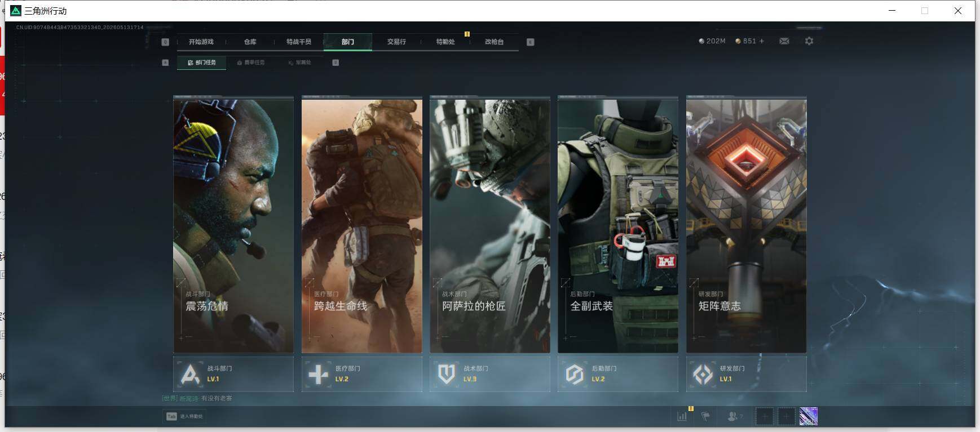Open the 矩阵意志 mission card
Screen dimensions: 980x432
tap(747, 225)
